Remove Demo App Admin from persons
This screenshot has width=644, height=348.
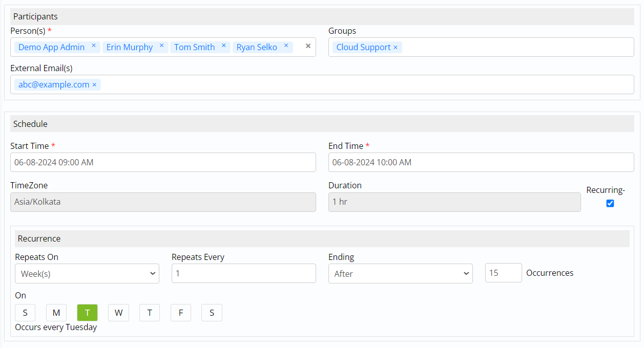[94, 46]
